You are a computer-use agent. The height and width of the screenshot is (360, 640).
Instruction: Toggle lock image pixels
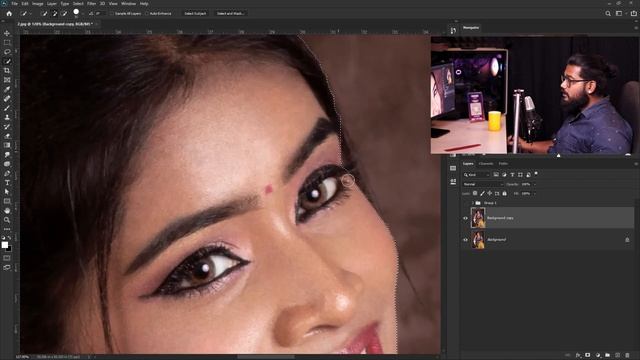(x=482, y=193)
